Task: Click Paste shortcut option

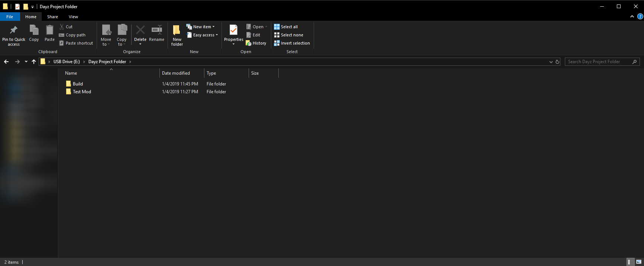Action: (x=76, y=43)
